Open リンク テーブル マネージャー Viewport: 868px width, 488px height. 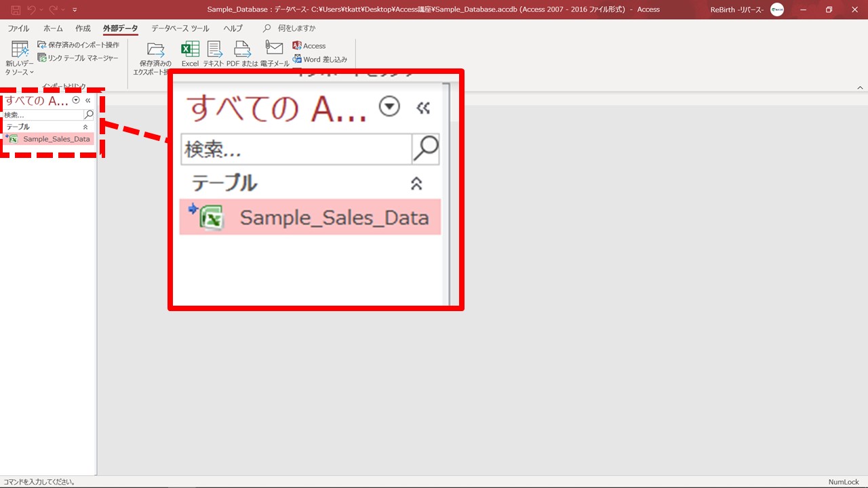pyautogui.click(x=78, y=58)
